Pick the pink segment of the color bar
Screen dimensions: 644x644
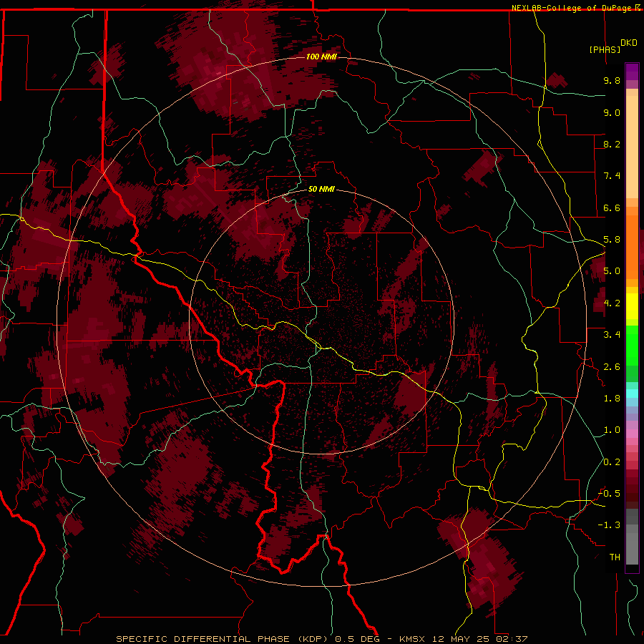pyautogui.click(x=632, y=434)
